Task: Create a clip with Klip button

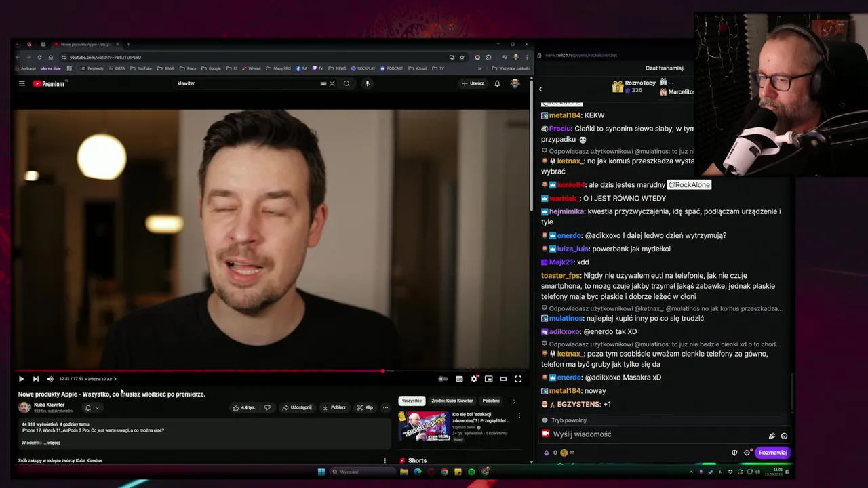Action: pyautogui.click(x=365, y=407)
